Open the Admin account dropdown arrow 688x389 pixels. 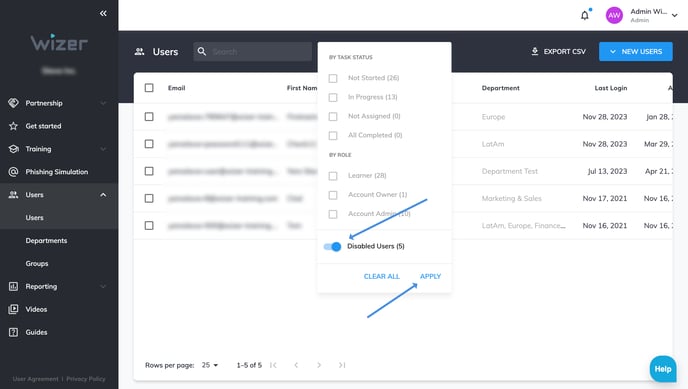pyautogui.click(x=675, y=15)
